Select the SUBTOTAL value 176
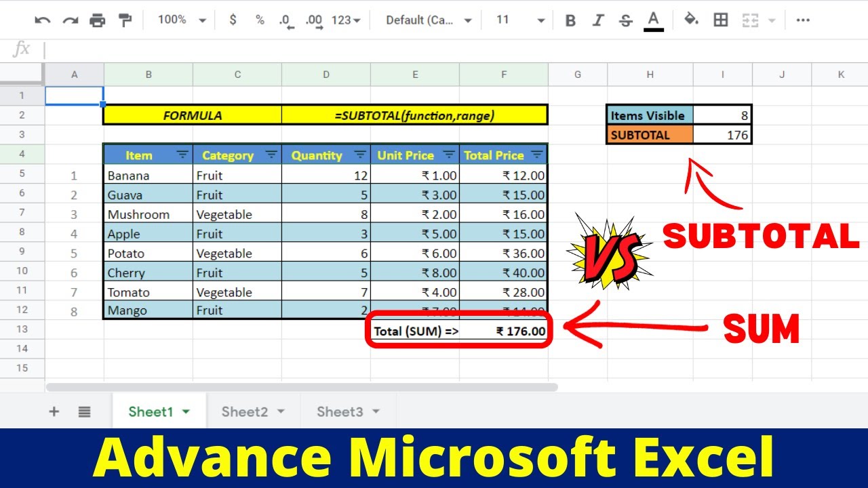Viewport: 868px width, 488px height. point(722,135)
